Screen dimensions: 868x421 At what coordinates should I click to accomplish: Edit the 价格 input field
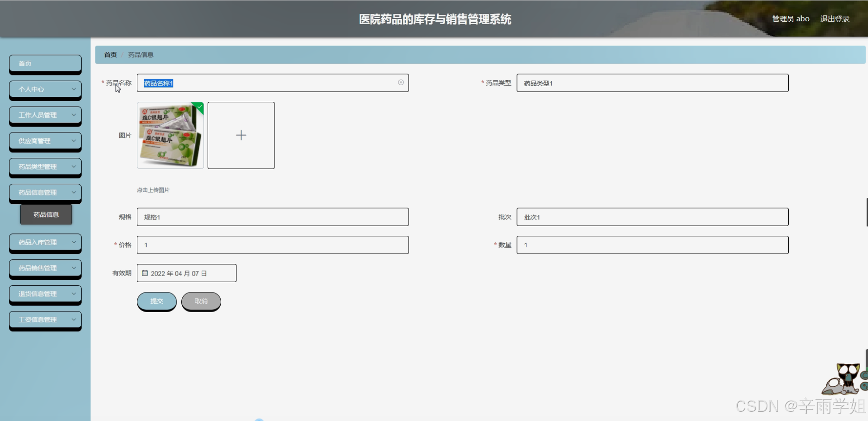(272, 245)
